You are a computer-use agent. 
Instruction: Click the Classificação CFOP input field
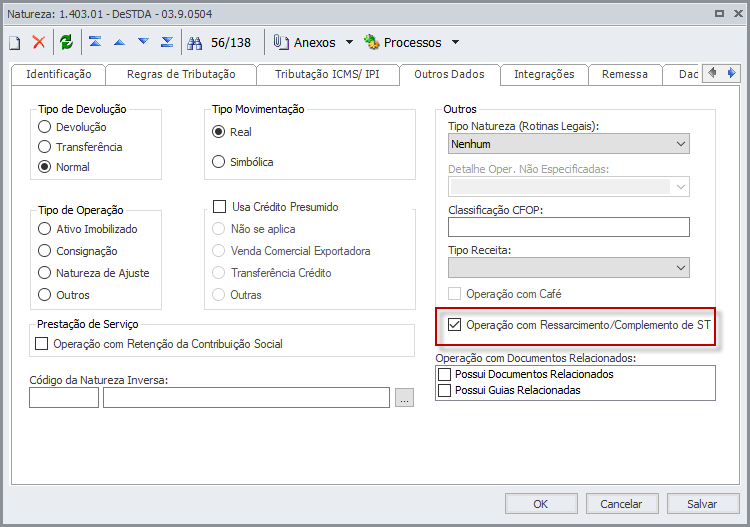(x=569, y=227)
